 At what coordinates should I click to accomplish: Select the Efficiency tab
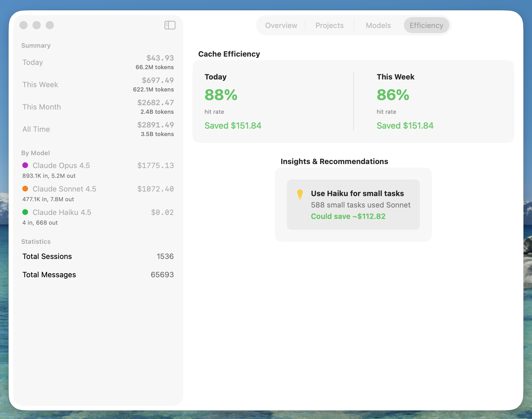click(x=426, y=25)
